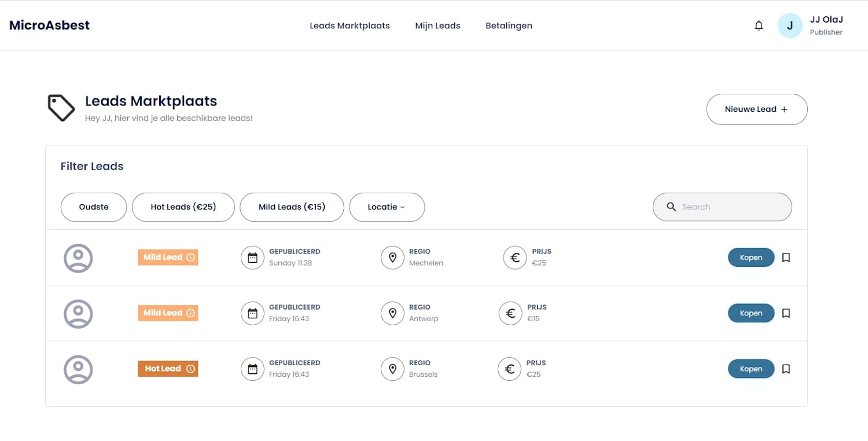
Task: Click calendar icon in Antwerp lead row
Action: click(x=252, y=313)
